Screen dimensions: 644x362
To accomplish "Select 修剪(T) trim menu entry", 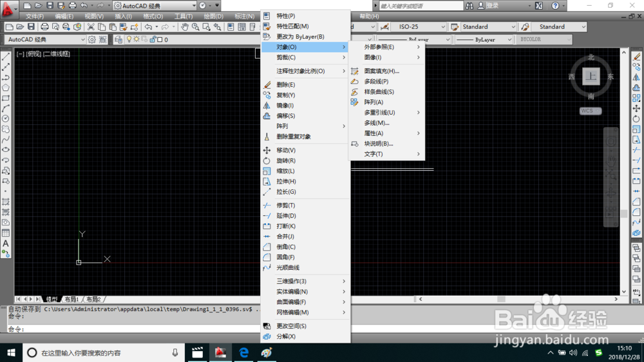I will click(x=305, y=205).
